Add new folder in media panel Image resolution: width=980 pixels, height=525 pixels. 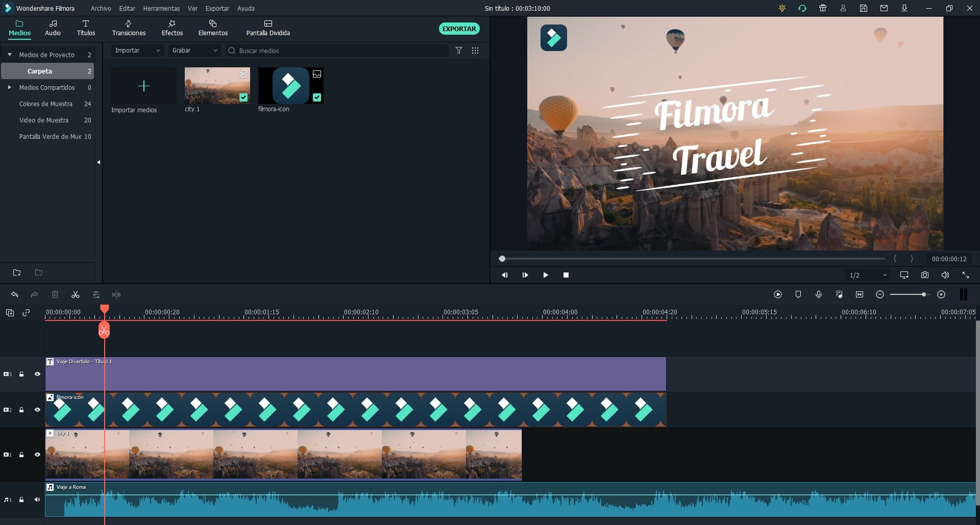coord(17,272)
